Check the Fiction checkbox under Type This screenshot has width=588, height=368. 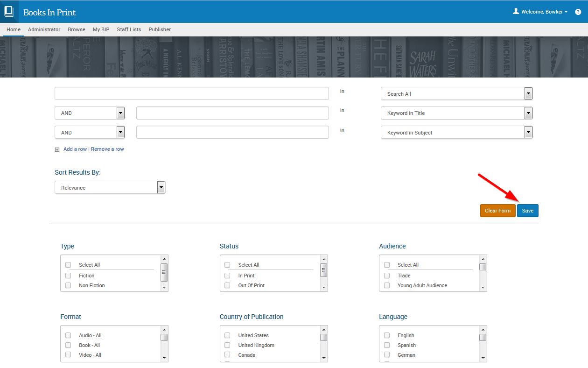tap(68, 276)
